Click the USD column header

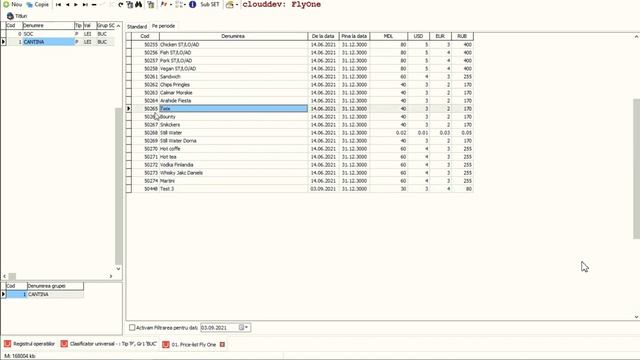click(418, 36)
